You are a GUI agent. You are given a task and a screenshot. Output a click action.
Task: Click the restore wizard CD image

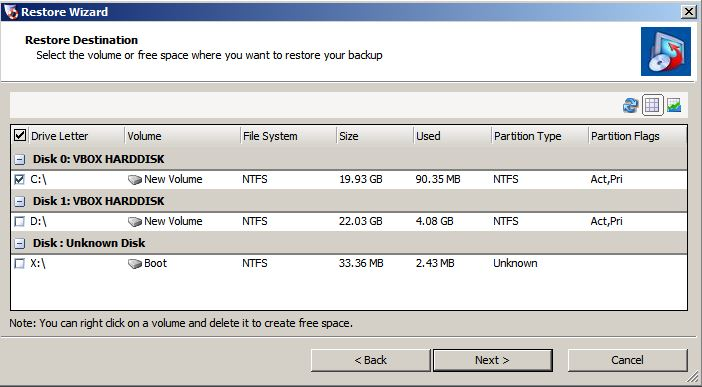666,52
